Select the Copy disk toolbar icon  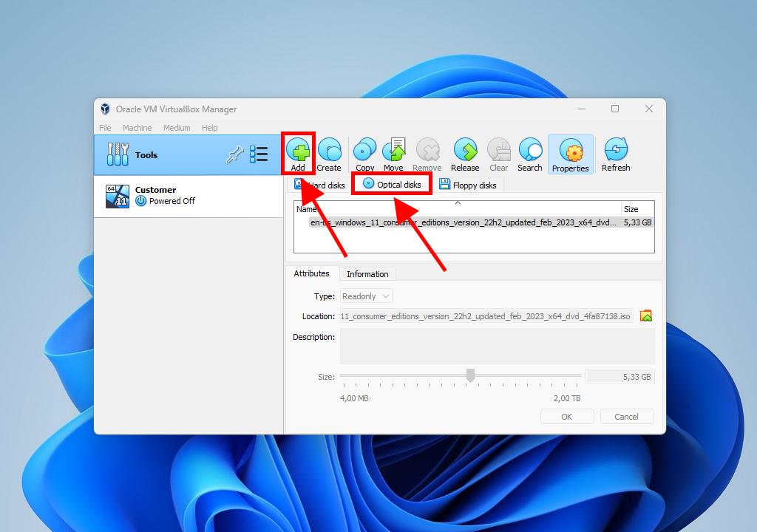click(364, 151)
